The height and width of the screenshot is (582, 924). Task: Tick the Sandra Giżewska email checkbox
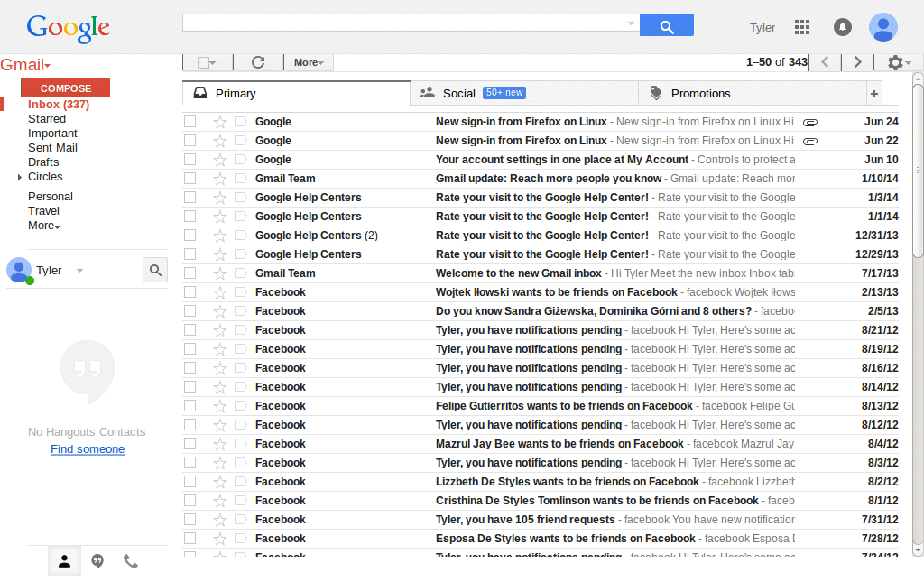point(189,310)
